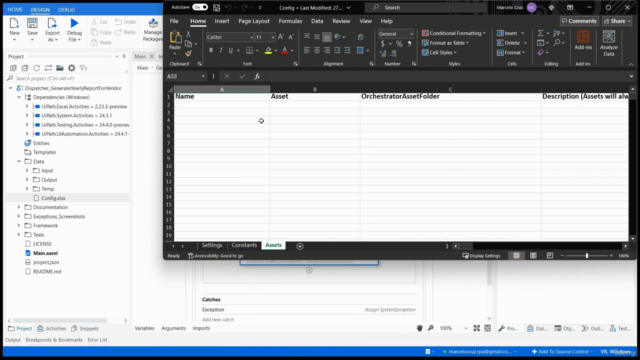
Task: Open the Font name dropdown
Action: (251, 37)
